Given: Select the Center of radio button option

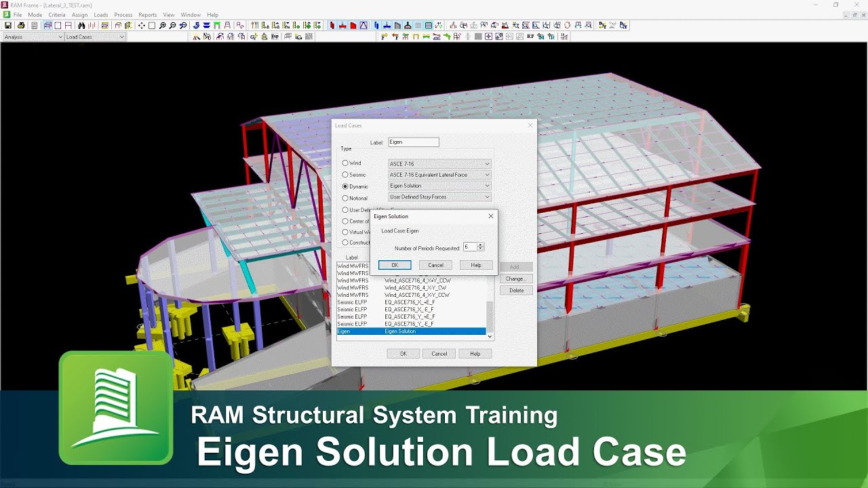Looking at the screenshot, I should (345, 221).
